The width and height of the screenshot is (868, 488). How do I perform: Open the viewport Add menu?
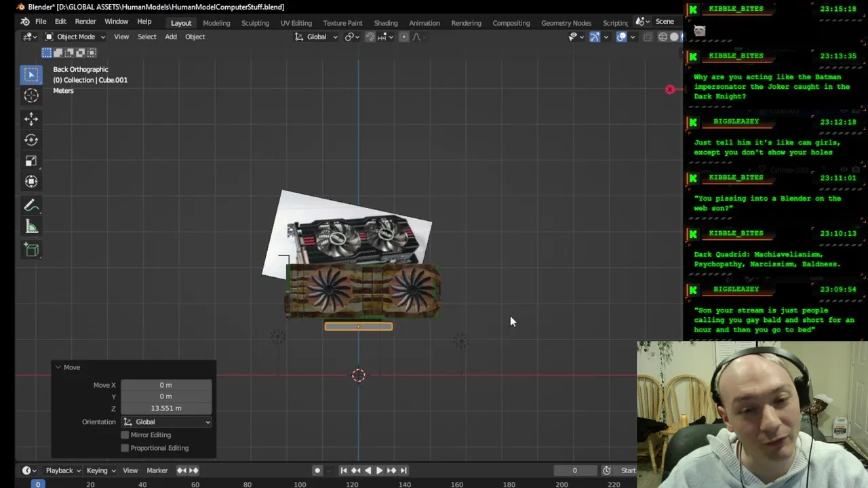[171, 37]
